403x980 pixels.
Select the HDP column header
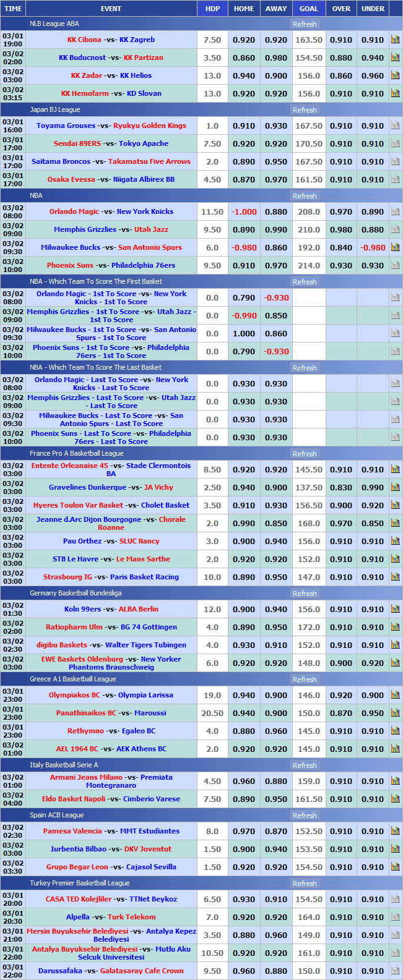(212, 9)
